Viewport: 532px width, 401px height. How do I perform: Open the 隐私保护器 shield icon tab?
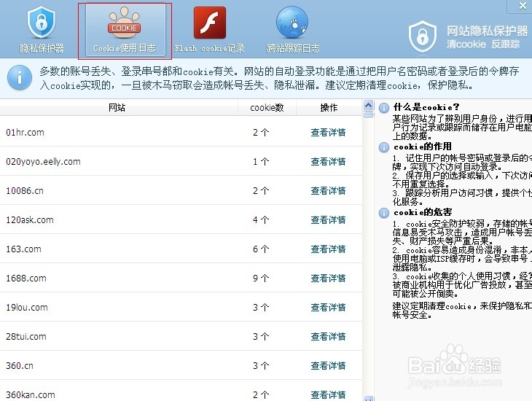[x=42, y=30]
